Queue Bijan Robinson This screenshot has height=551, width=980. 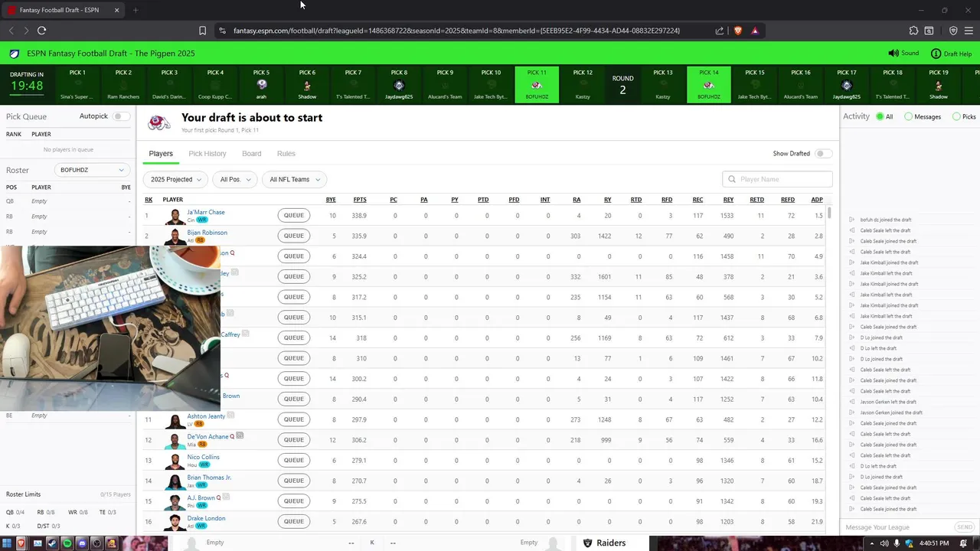(x=294, y=236)
